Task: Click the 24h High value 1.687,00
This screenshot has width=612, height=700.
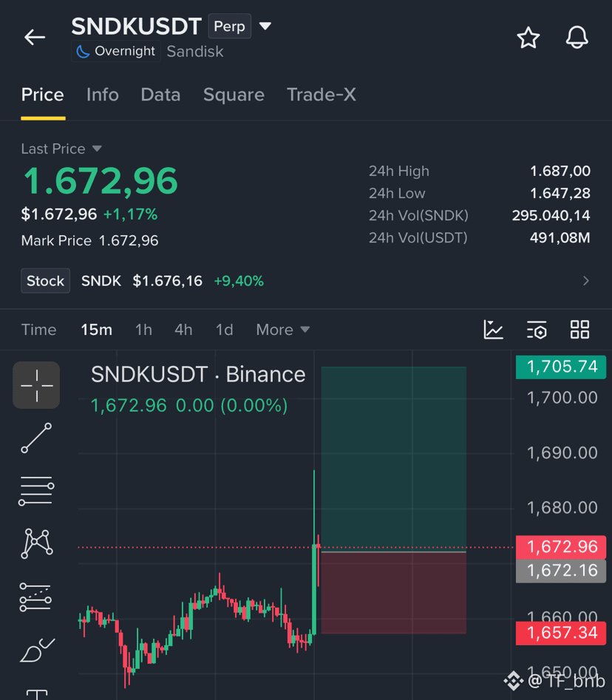Action: click(560, 171)
